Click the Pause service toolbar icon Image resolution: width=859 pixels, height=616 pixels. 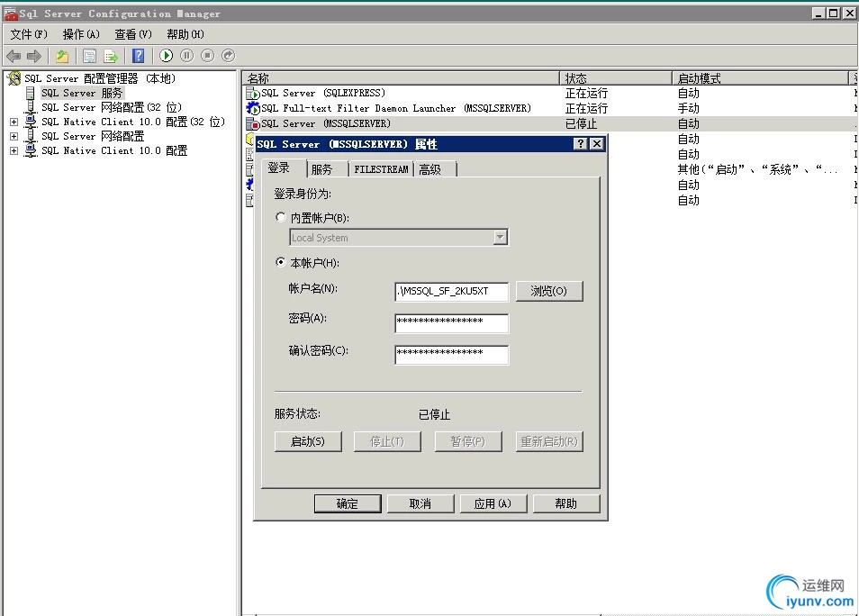pyautogui.click(x=186, y=55)
